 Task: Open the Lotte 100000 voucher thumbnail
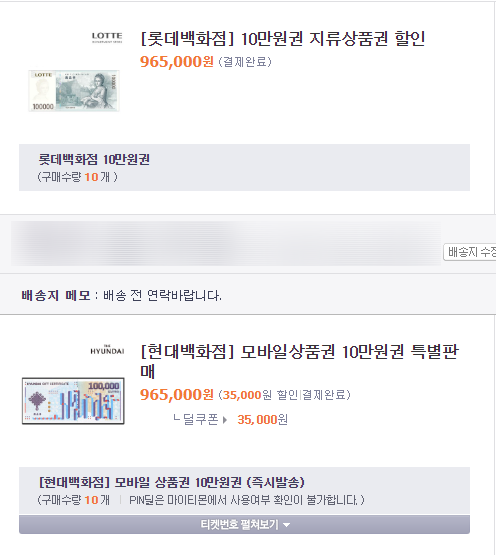pyautogui.click(x=74, y=91)
